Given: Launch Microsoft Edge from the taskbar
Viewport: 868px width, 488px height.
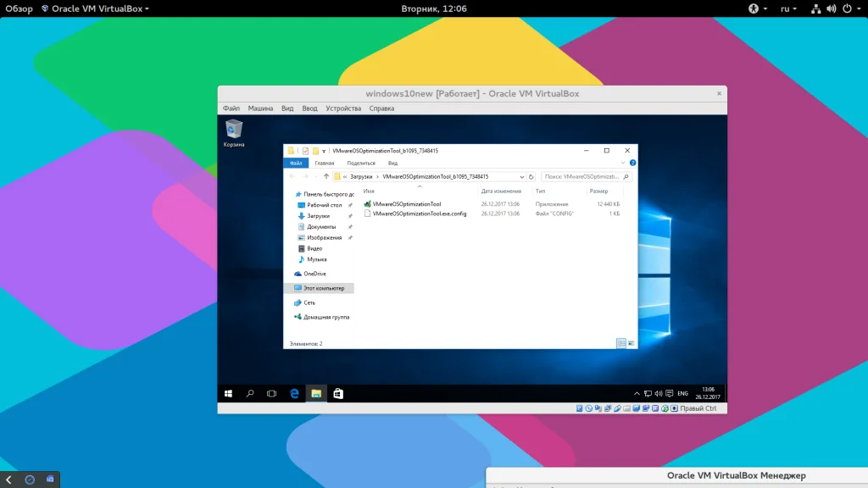Looking at the screenshot, I should (x=294, y=394).
